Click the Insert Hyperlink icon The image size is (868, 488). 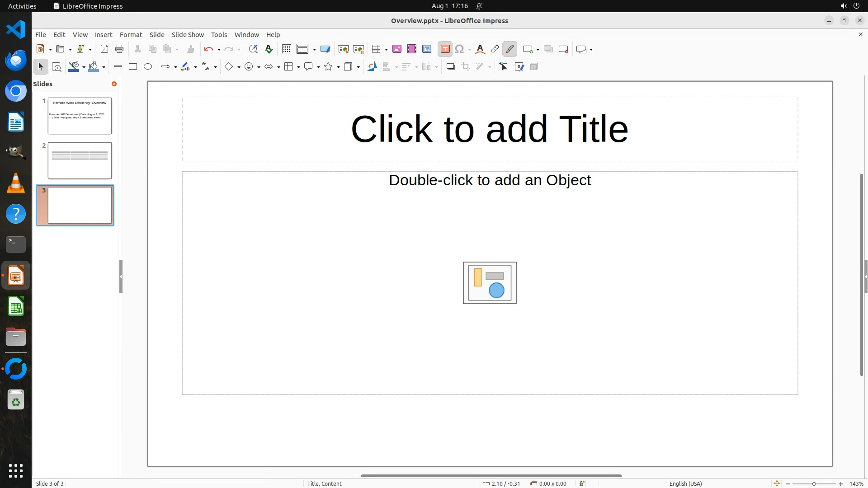click(495, 49)
